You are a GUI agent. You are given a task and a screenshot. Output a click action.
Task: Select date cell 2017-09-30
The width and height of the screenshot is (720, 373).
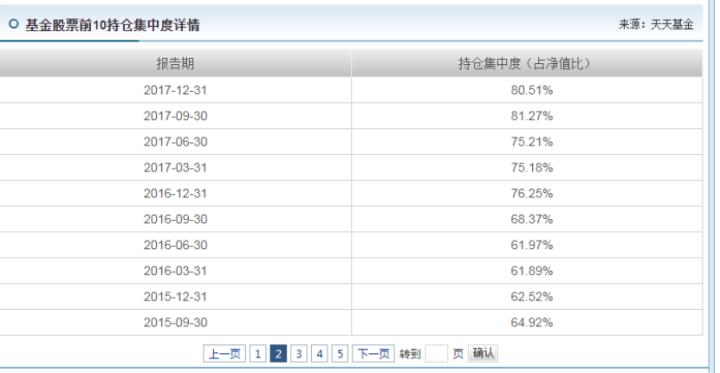click(x=175, y=116)
